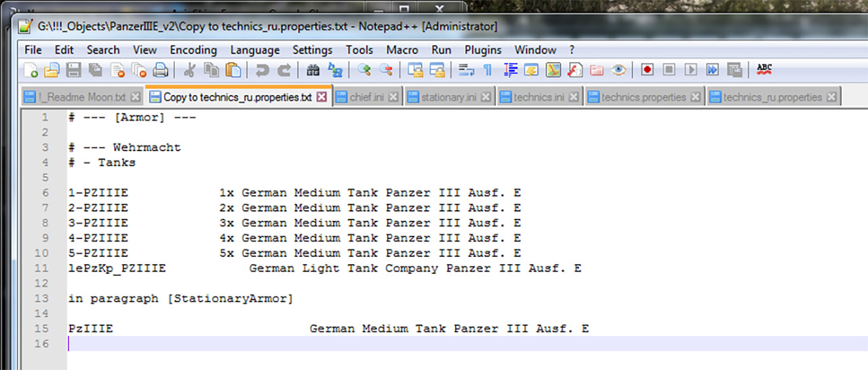Viewport: 868px width, 370px height.
Task: Open the Plugins menu
Action: [483, 50]
